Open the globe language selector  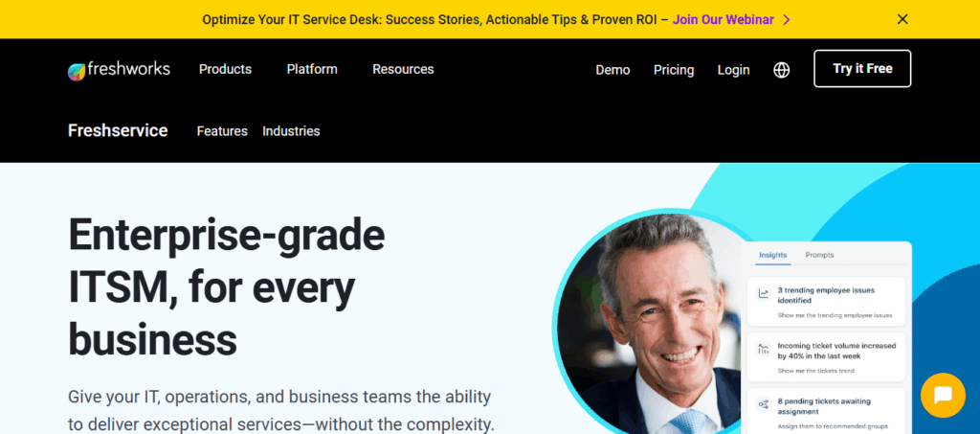[x=781, y=70]
